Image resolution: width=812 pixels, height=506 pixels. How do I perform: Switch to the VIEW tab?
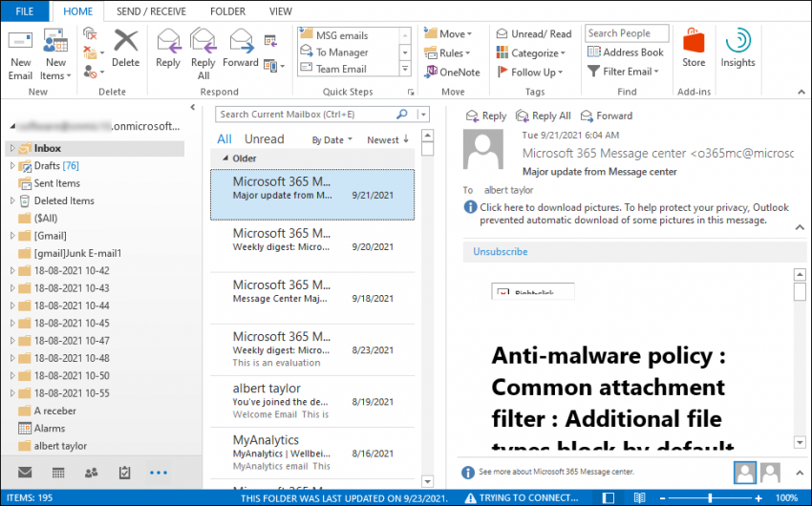[281, 11]
